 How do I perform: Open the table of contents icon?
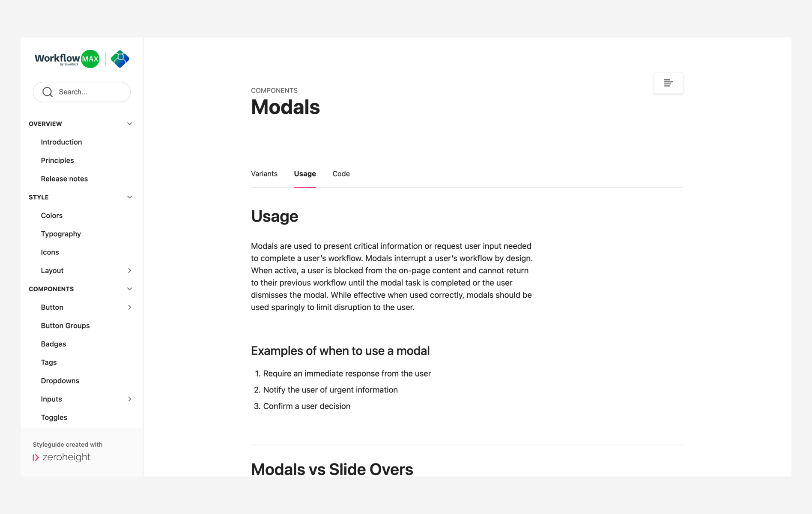click(668, 83)
